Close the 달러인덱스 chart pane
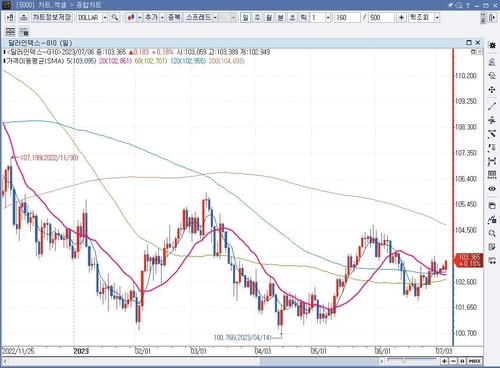The height and width of the screenshot is (368, 500). click(x=478, y=43)
